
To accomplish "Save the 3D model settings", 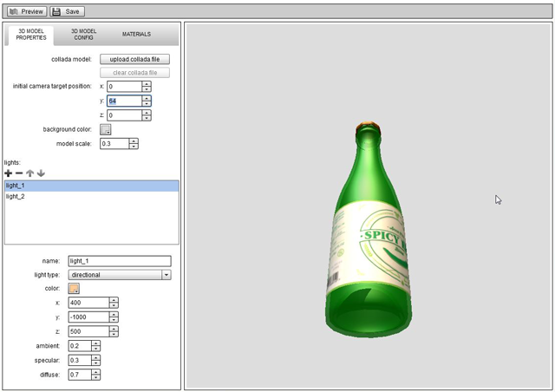I will (67, 11).
